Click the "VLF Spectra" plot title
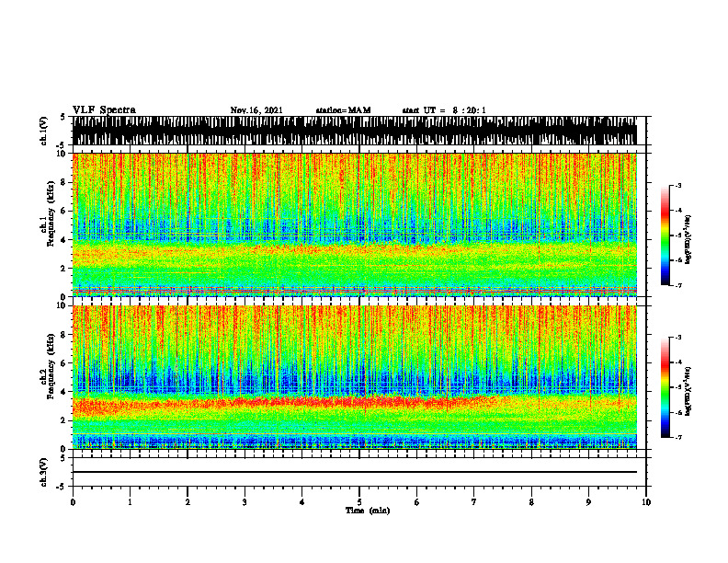The height and width of the screenshot is (563, 728). point(104,110)
